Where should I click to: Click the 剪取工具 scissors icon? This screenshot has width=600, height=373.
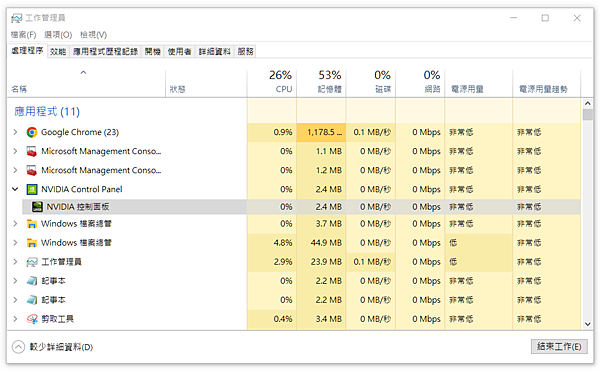pyautogui.click(x=32, y=319)
